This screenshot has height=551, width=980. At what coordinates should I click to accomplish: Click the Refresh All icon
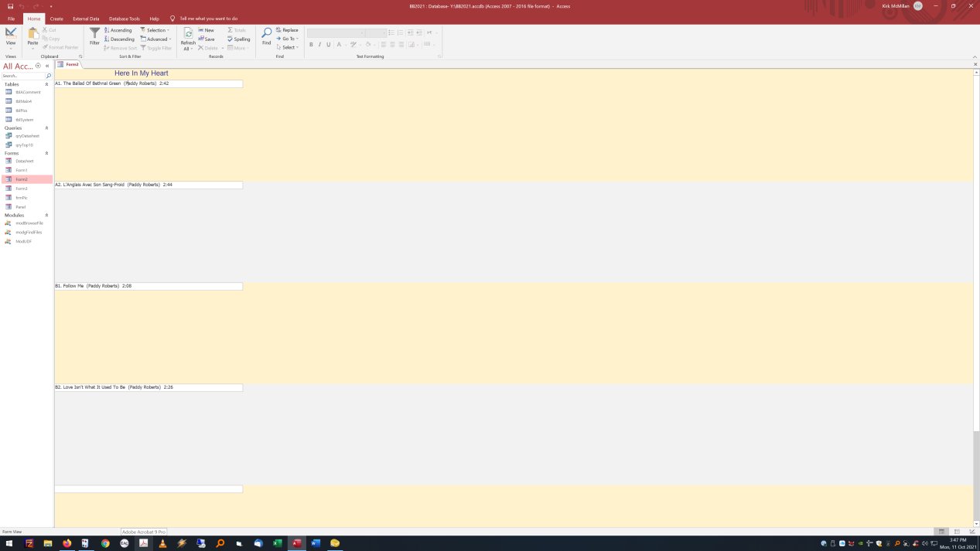pyautogui.click(x=188, y=33)
